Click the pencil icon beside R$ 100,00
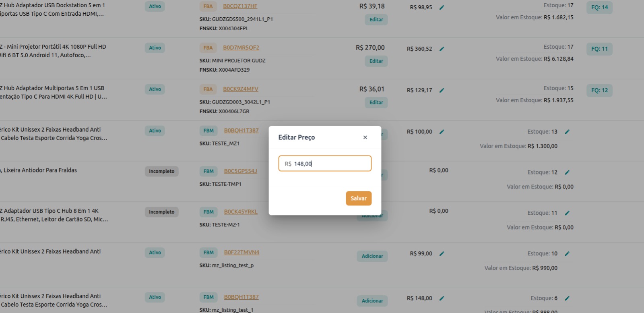Screen dimensions: 644x313 442,132
